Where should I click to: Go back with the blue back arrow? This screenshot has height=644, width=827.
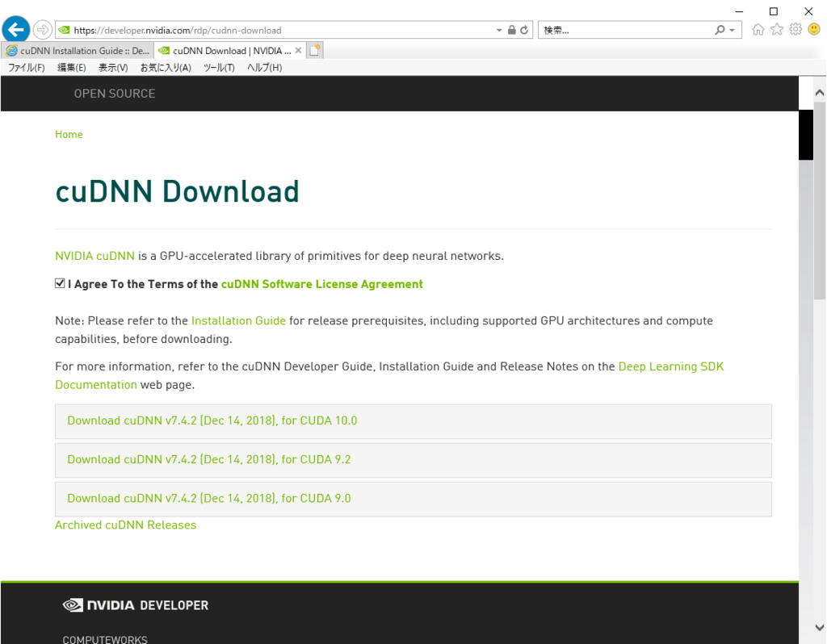[x=16, y=30]
